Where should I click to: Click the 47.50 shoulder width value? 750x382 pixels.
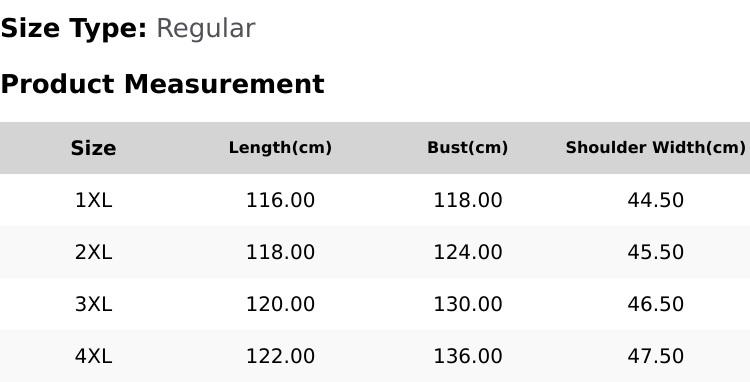tap(655, 357)
